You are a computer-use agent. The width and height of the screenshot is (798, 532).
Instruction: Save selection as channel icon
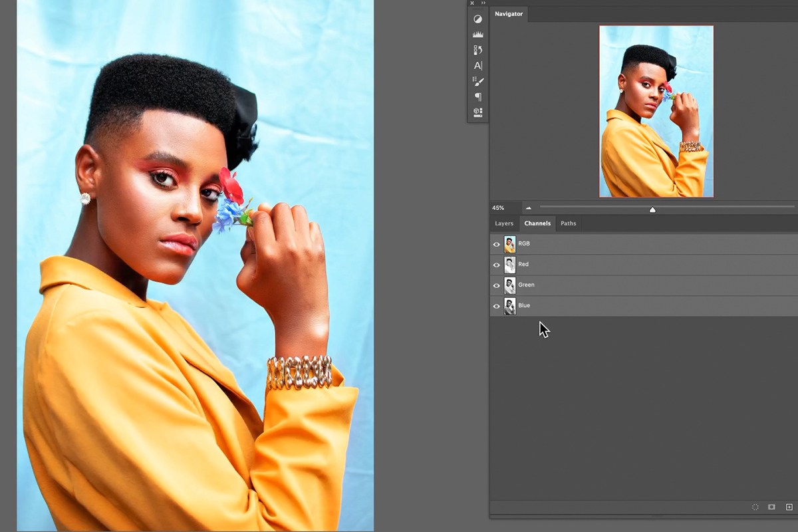point(771,507)
